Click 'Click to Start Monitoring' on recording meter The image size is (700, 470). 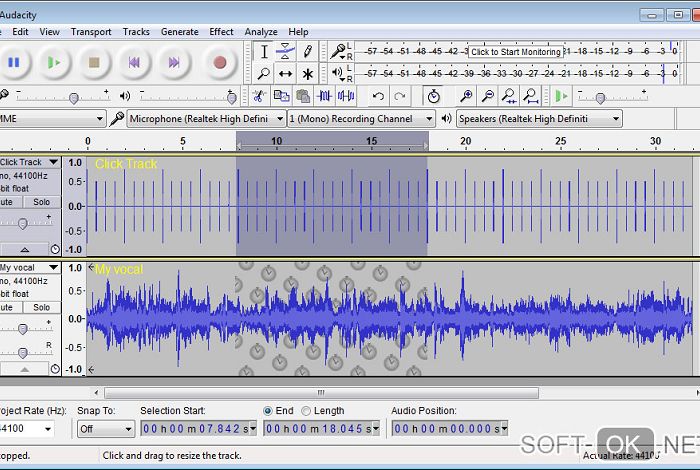click(x=516, y=52)
